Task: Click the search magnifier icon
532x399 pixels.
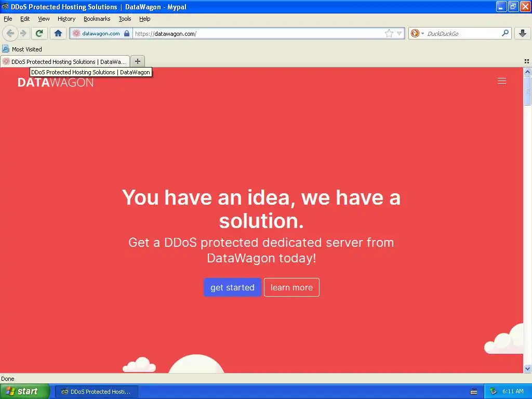Action: click(505, 33)
